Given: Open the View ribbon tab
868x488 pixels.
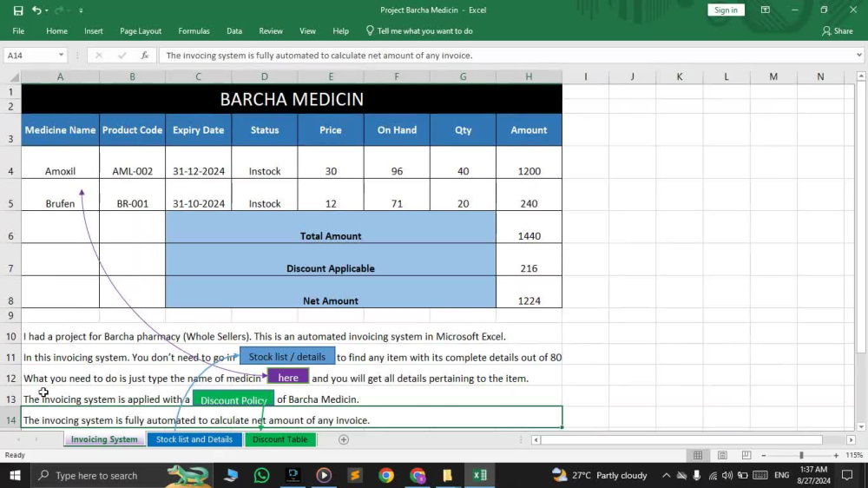Looking at the screenshot, I should tap(307, 31).
